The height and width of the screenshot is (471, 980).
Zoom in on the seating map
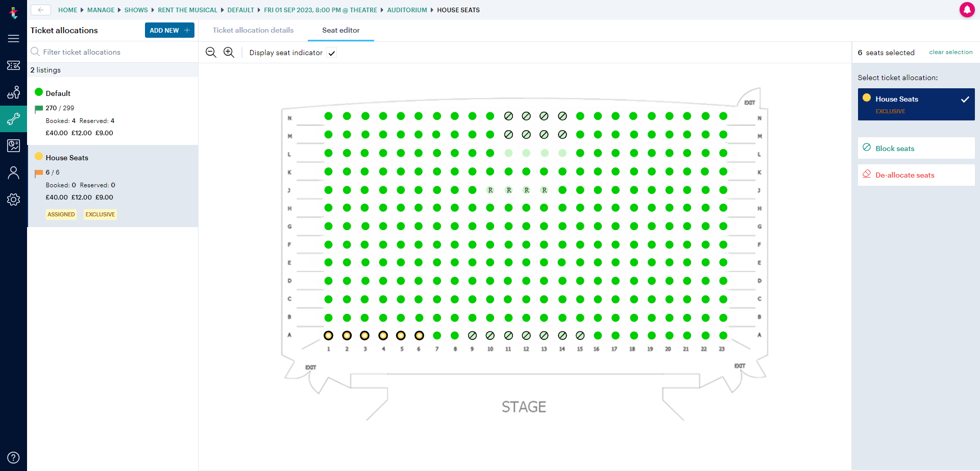coord(228,52)
